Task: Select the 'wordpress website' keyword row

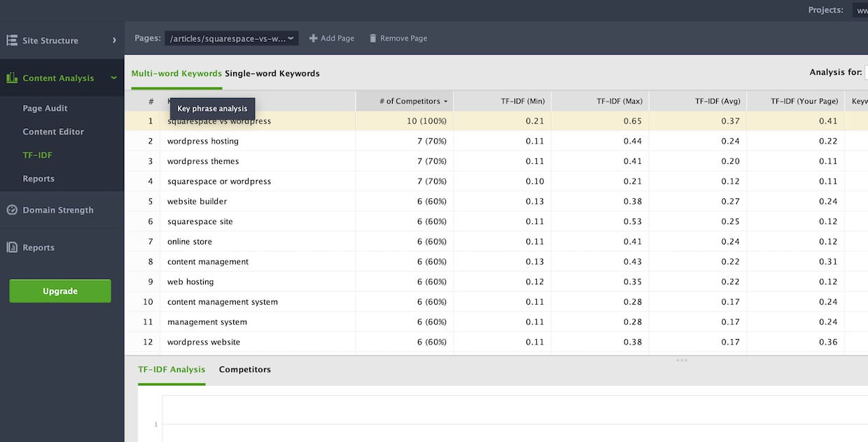Action: pyautogui.click(x=496, y=342)
